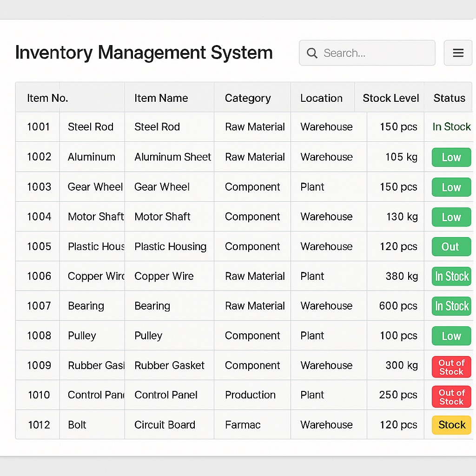This screenshot has height=476, width=476.
Task: Click the Location column header
Action: 321,98
